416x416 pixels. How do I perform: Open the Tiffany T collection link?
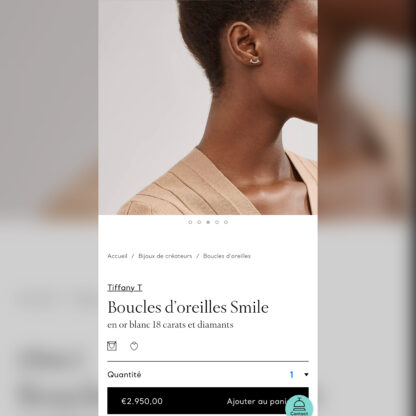[x=125, y=288]
